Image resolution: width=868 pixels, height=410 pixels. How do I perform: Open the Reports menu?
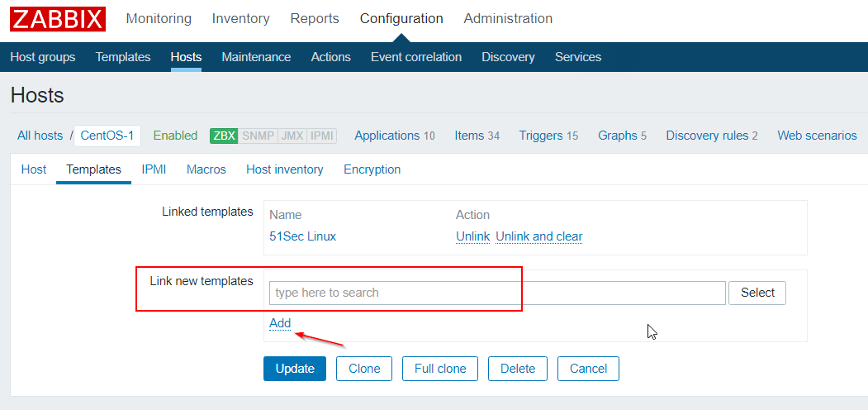[315, 19]
